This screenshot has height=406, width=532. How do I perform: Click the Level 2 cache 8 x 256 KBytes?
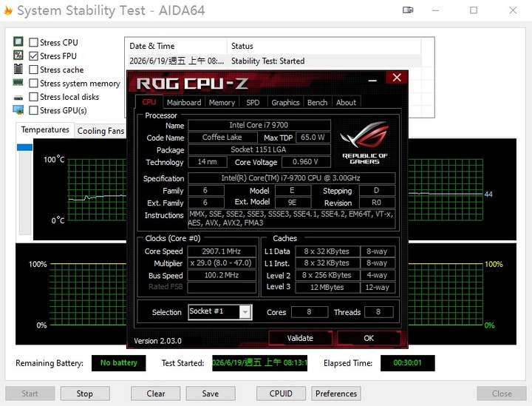(x=327, y=275)
